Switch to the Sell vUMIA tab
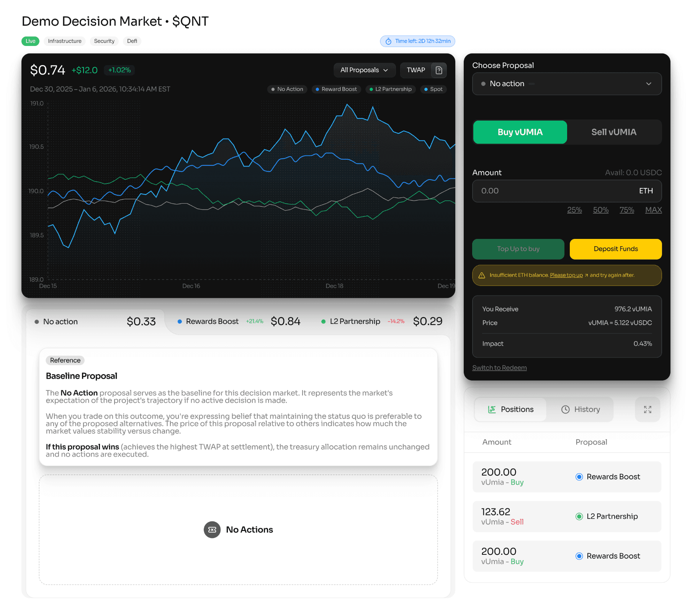Image resolution: width=700 pixels, height=608 pixels. (614, 132)
